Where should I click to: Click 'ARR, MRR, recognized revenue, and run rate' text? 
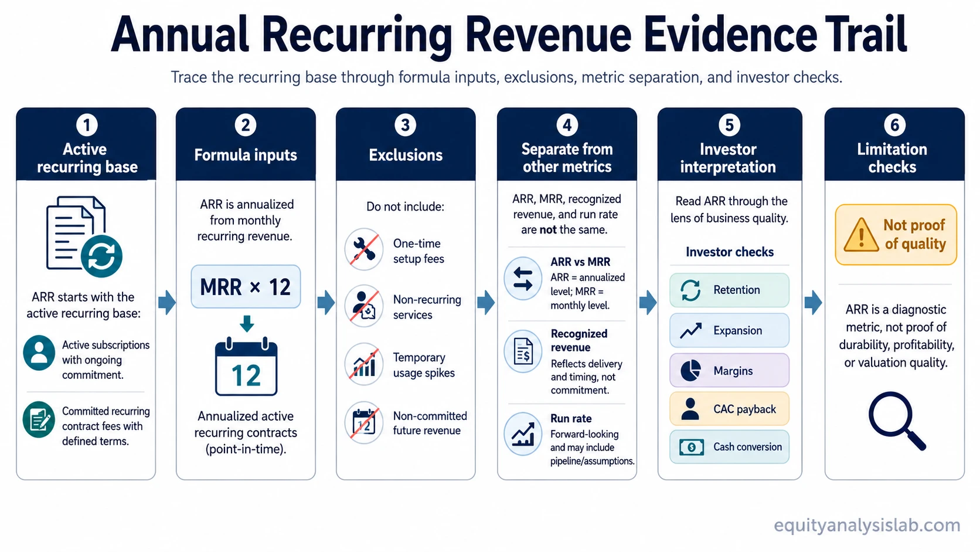click(x=566, y=215)
